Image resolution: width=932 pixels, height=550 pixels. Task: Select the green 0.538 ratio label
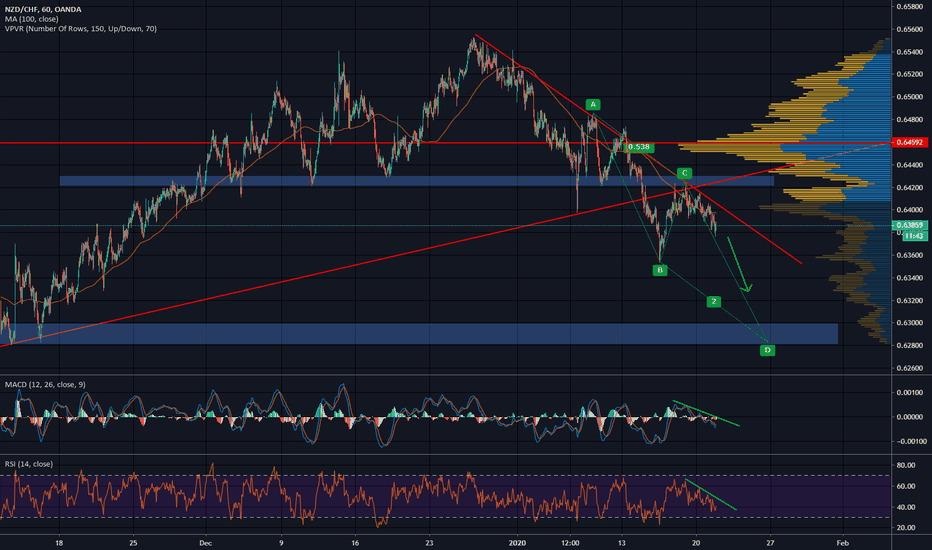coord(640,147)
